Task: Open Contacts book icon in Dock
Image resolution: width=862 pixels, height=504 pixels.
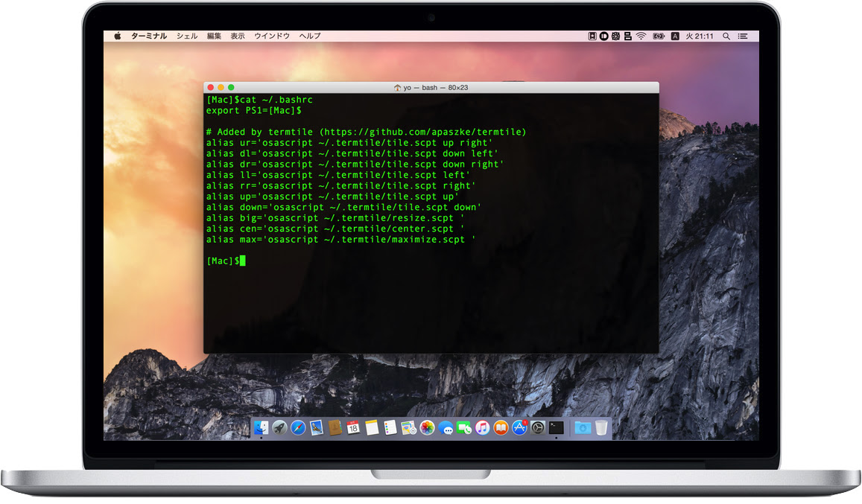Action: pyautogui.click(x=335, y=427)
